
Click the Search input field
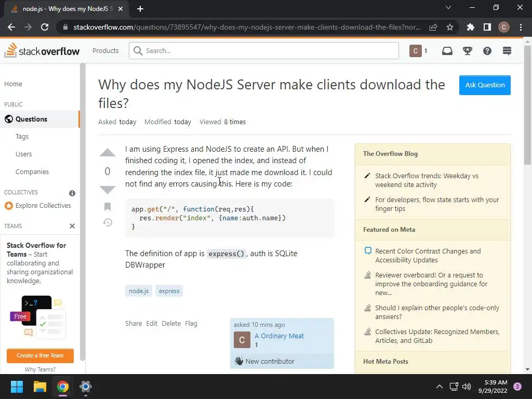pos(264,50)
